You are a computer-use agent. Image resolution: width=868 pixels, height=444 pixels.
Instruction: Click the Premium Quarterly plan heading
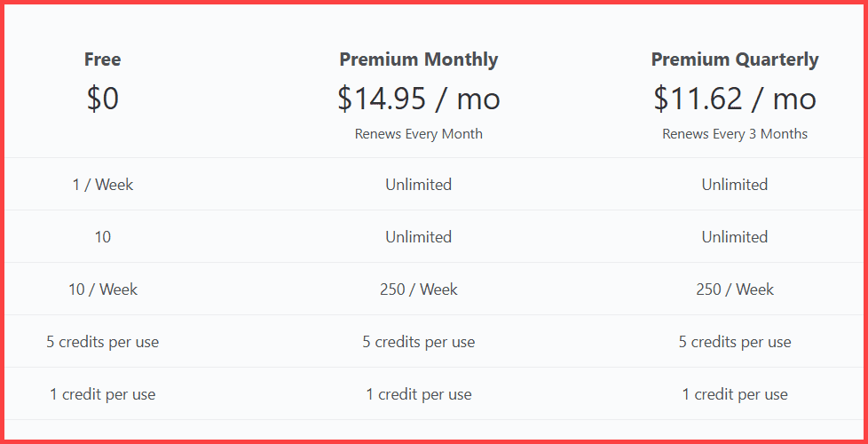(734, 59)
